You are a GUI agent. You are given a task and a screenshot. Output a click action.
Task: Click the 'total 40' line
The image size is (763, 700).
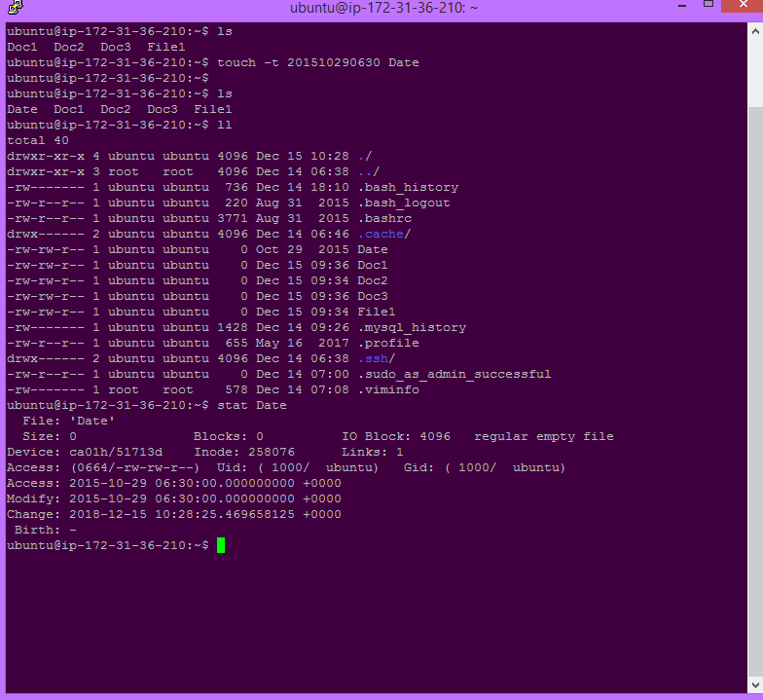(38, 140)
